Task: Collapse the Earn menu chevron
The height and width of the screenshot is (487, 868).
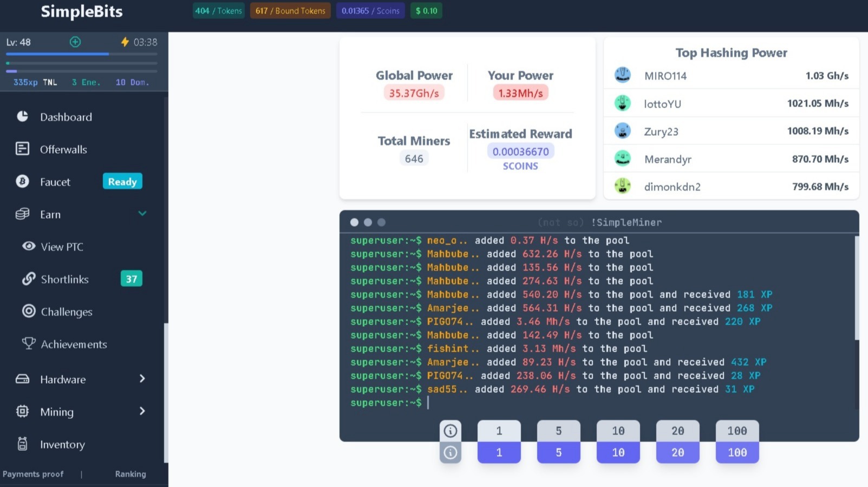Action: [x=142, y=214]
